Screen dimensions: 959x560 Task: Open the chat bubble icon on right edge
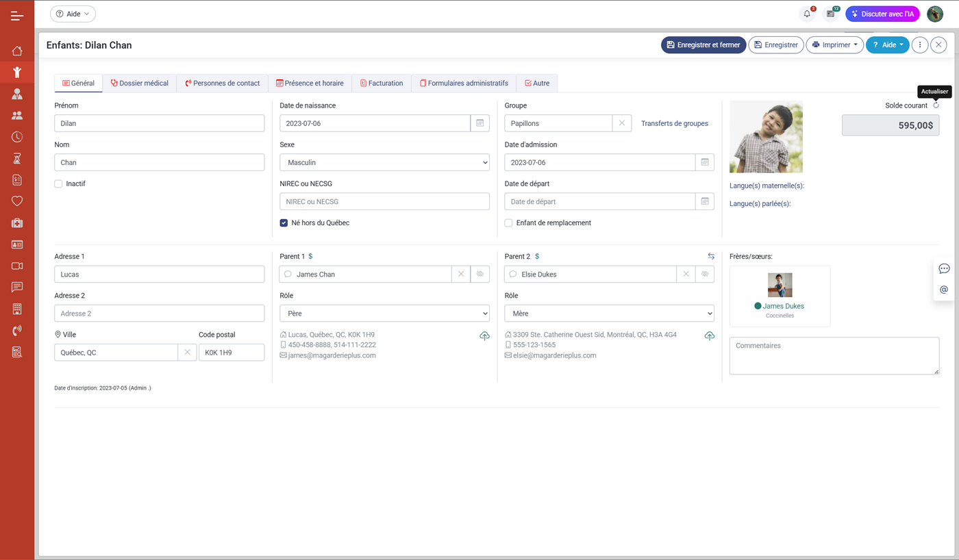coord(944,268)
